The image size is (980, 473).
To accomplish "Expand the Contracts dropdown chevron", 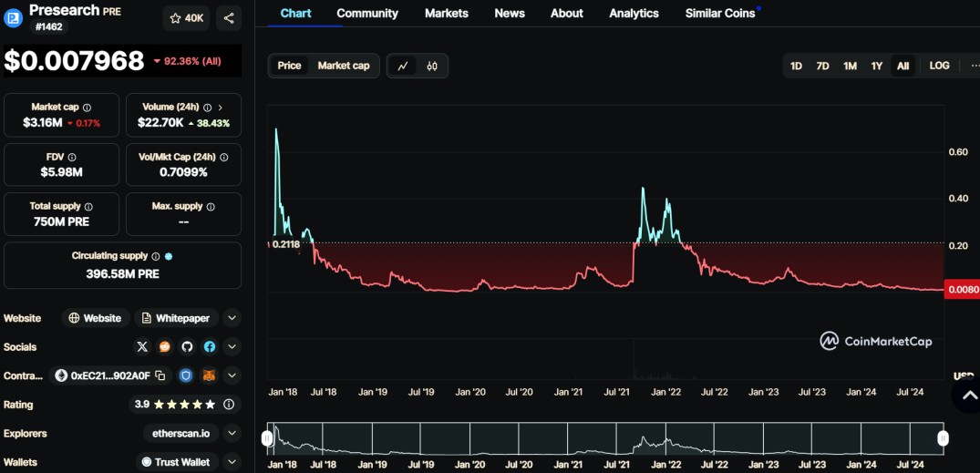I will (232, 375).
